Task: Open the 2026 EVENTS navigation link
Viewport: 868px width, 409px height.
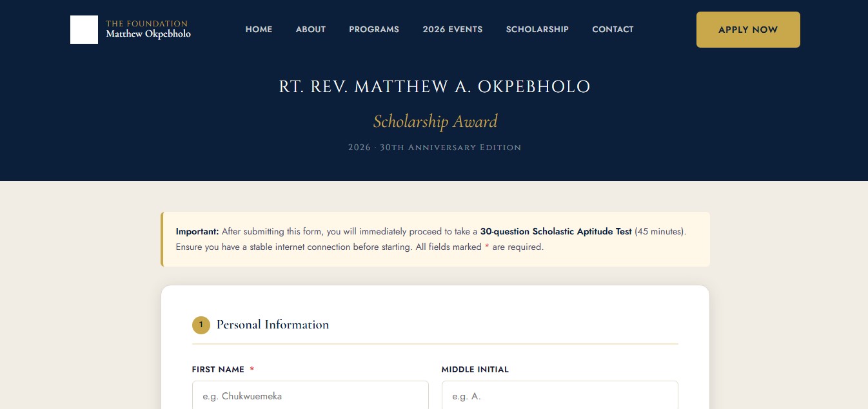Action: (x=453, y=30)
